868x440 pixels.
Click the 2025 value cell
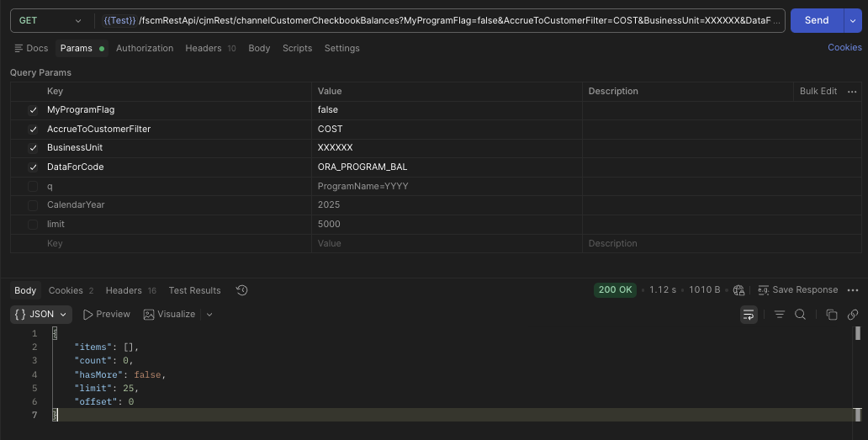[447, 204]
